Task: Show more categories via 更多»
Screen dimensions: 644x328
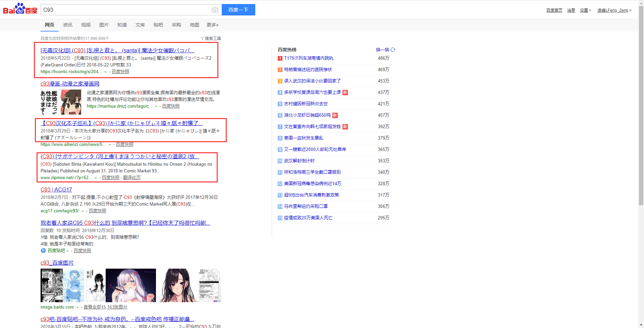Action: (x=213, y=25)
